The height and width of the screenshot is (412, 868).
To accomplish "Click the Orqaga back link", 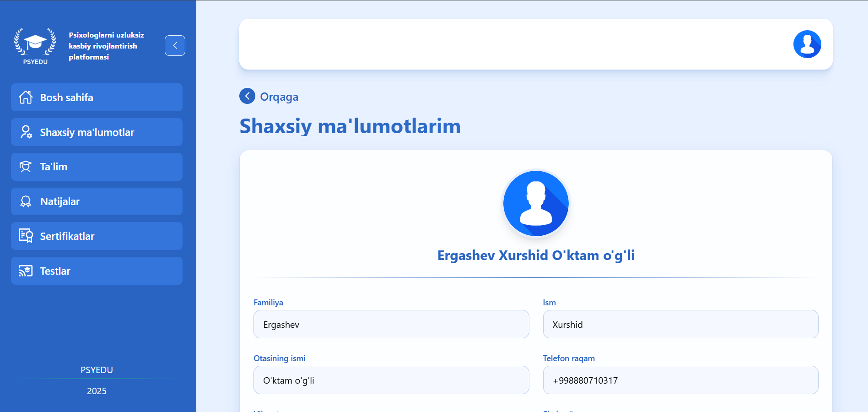I will [x=279, y=97].
